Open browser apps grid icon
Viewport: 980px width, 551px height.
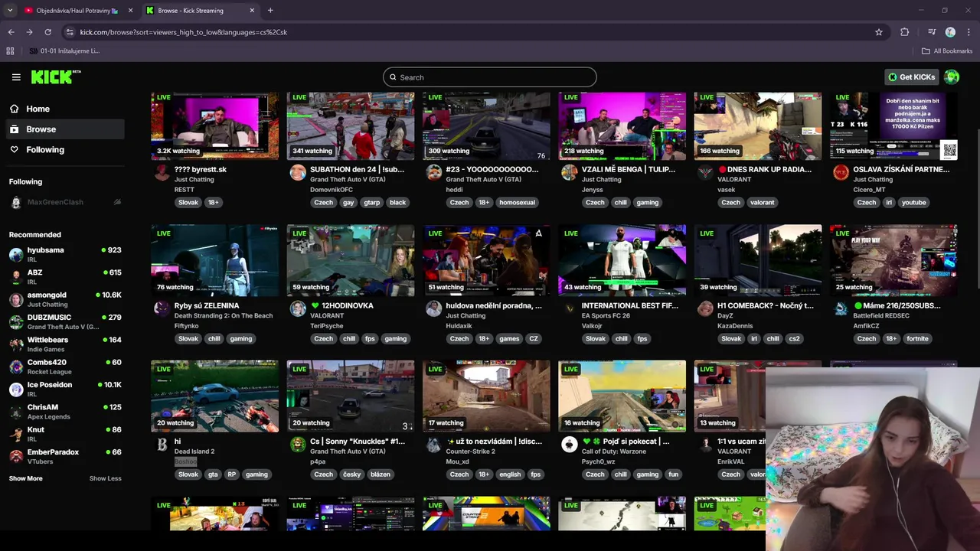(x=10, y=51)
